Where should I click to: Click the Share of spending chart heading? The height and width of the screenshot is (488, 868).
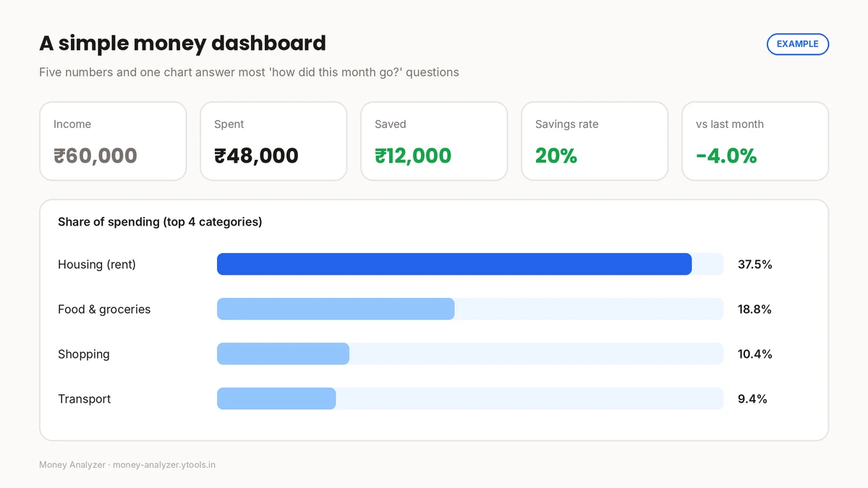tap(160, 222)
